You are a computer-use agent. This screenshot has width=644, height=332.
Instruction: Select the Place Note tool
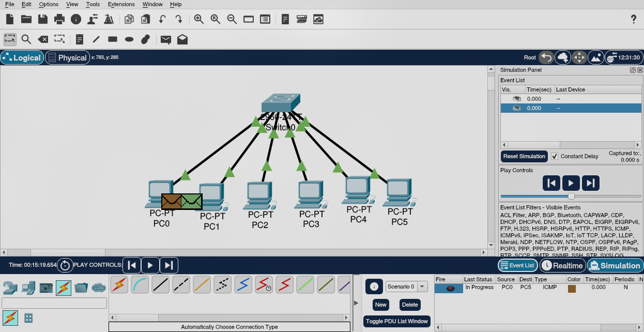(x=79, y=39)
